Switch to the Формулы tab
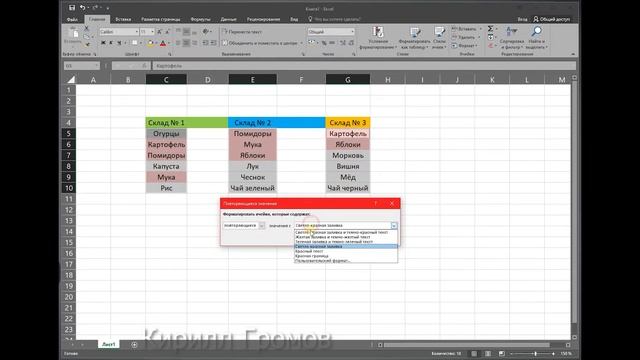 pyautogui.click(x=200, y=19)
